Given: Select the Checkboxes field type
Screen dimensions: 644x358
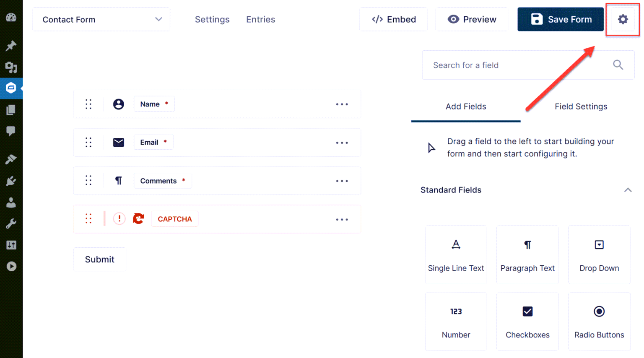Looking at the screenshot, I should 527,311.
